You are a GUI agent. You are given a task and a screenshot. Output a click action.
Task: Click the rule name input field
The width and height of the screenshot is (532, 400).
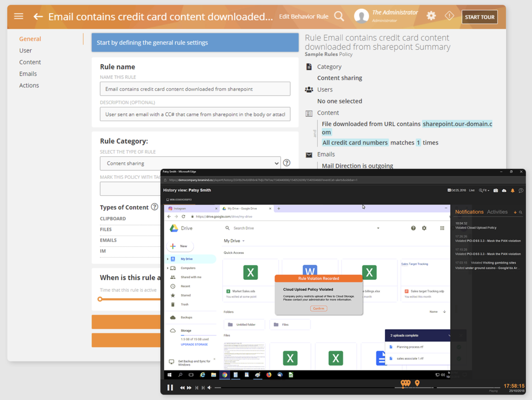[x=195, y=89]
